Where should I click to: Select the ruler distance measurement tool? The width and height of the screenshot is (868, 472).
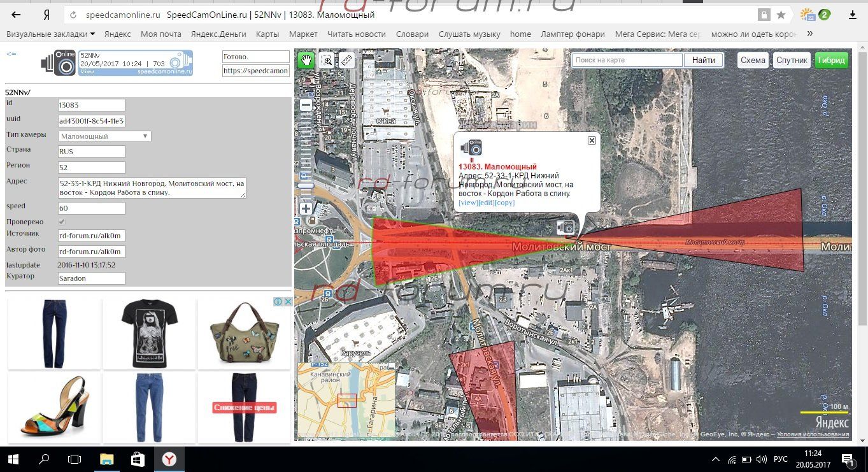[x=346, y=61]
